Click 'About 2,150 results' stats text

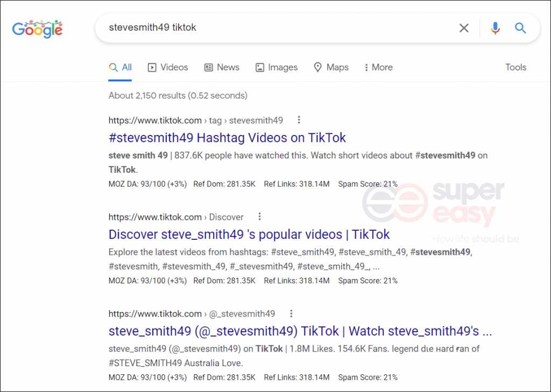tap(178, 96)
